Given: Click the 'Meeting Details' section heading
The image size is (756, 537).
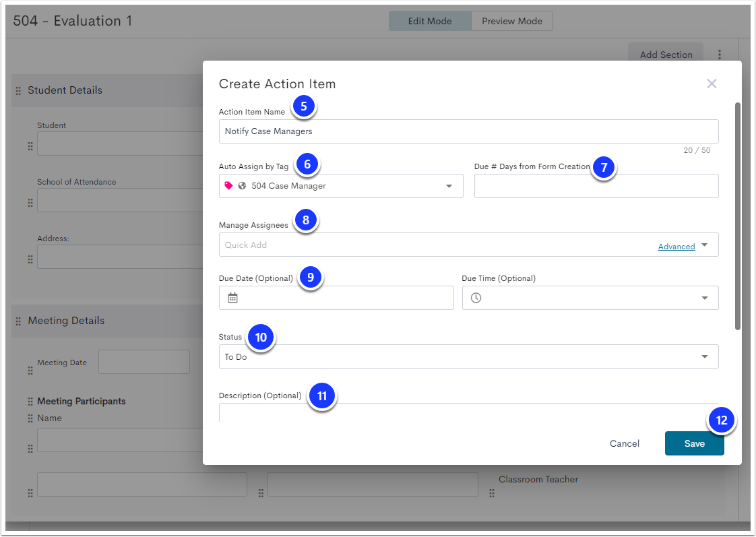Looking at the screenshot, I should click(x=66, y=321).
